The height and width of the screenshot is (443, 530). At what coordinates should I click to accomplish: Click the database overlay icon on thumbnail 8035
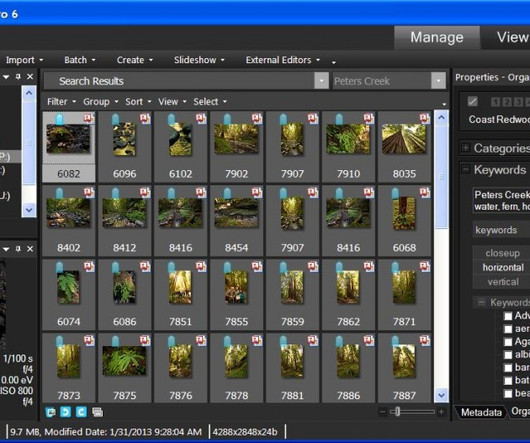(425, 118)
